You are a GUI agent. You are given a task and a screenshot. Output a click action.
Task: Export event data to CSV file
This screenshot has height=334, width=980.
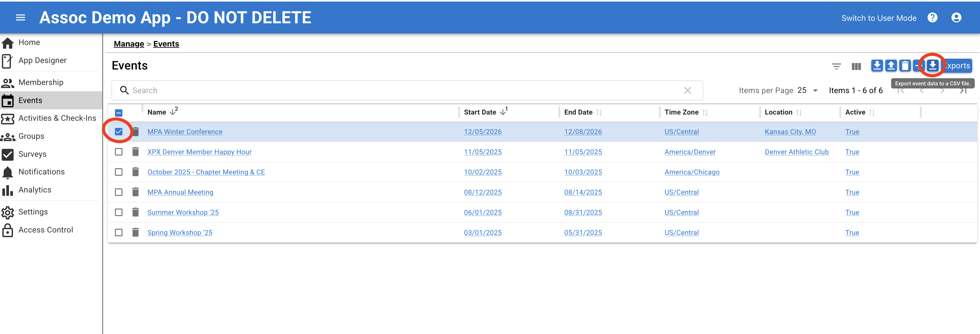point(932,65)
